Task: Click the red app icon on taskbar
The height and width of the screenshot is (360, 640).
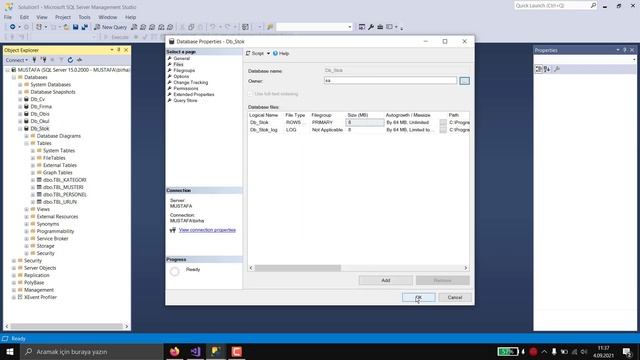Action: click(x=237, y=351)
